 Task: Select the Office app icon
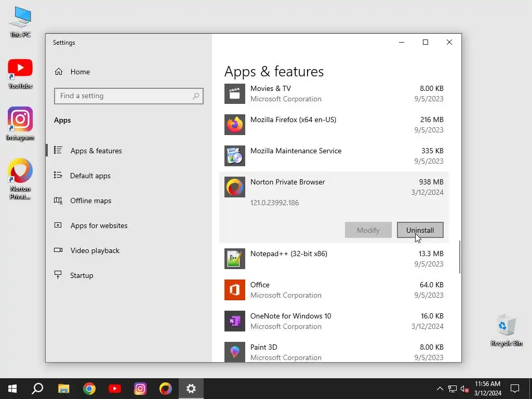click(x=235, y=290)
